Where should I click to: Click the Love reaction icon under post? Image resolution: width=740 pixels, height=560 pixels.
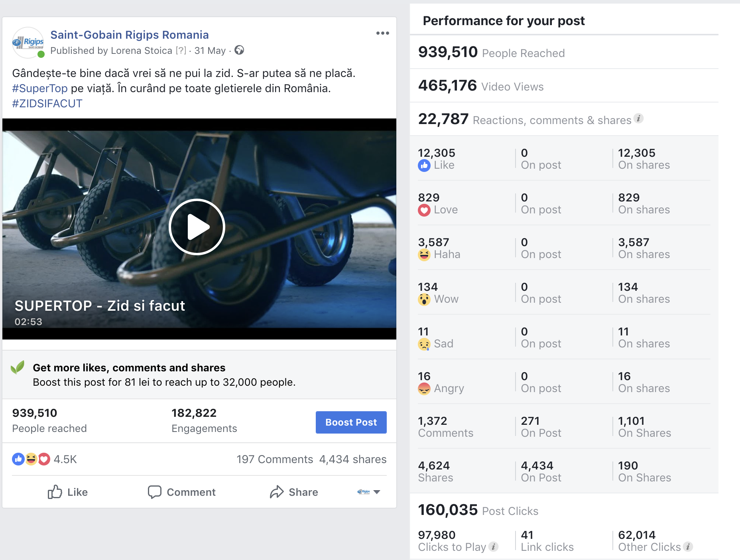44,459
